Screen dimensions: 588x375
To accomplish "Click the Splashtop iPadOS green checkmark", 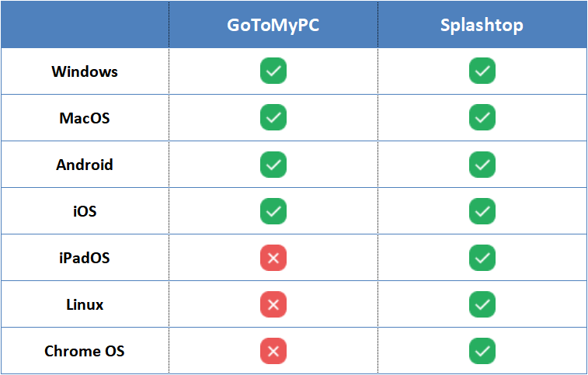I will 482,258.
